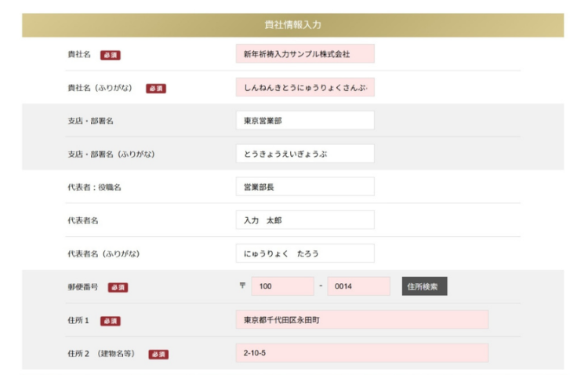The height and width of the screenshot is (375, 588).
Task: Click the 住所1 field with 東京都千代田区永田町
Action: click(361, 320)
